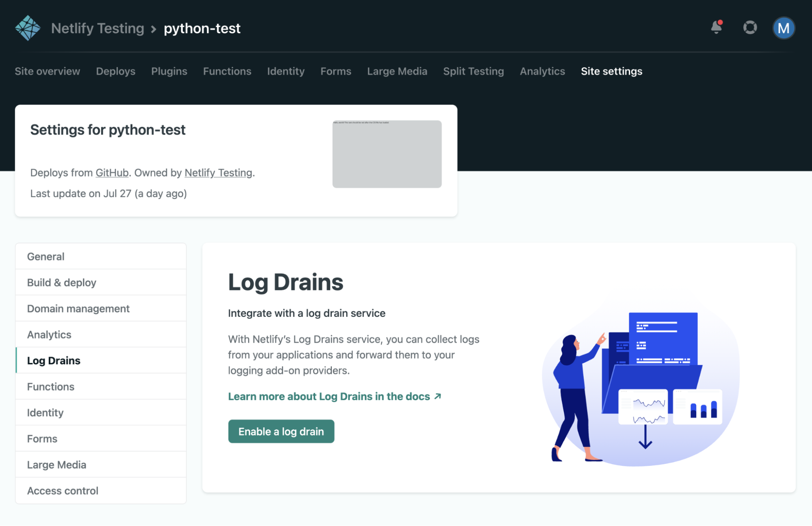The width and height of the screenshot is (812, 526).
Task: Select General in settings sidebar
Action: point(45,257)
